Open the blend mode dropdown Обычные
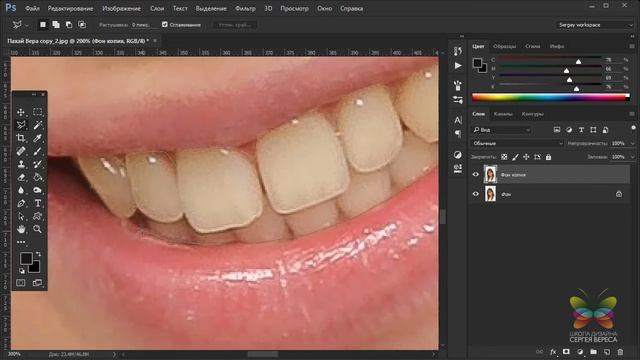This screenshot has height=360, width=640. (x=518, y=143)
